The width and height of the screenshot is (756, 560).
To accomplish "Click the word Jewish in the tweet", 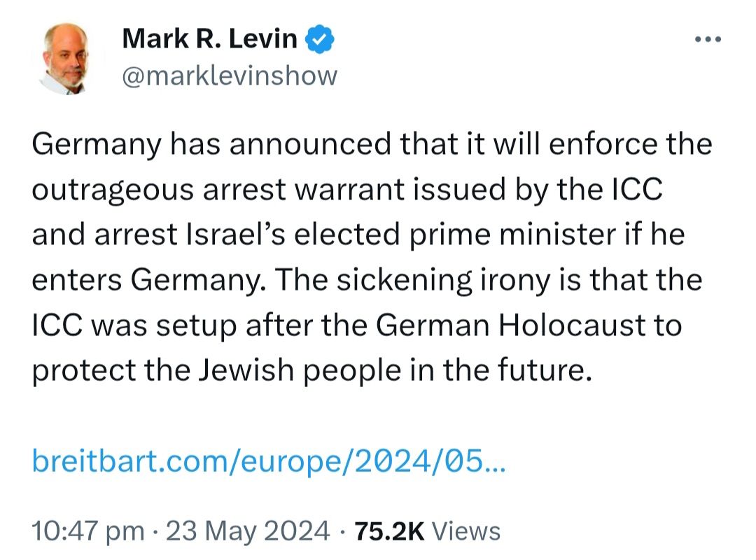I will 246,370.
